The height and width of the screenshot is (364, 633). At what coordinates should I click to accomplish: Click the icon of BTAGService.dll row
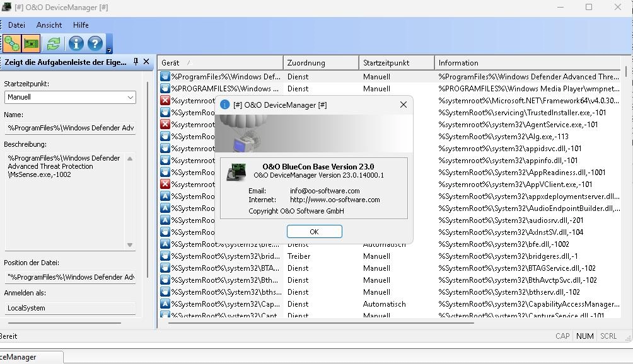(165, 268)
